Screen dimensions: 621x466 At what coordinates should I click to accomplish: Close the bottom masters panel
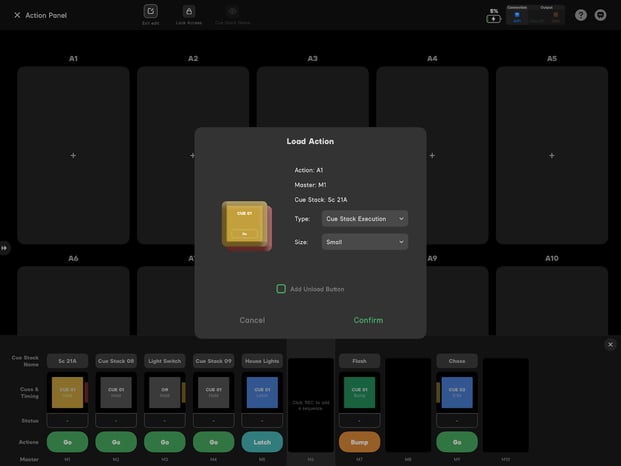pyautogui.click(x=610, y=345)
